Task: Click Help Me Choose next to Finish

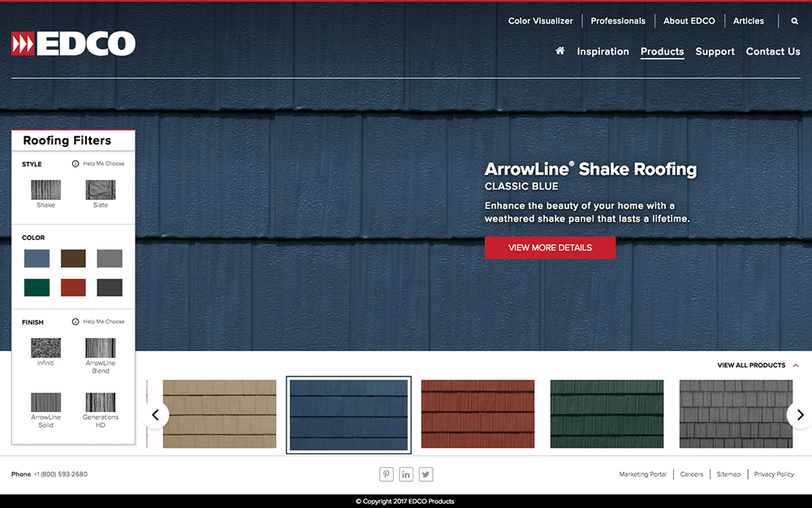Action: (x=98, y=322)
